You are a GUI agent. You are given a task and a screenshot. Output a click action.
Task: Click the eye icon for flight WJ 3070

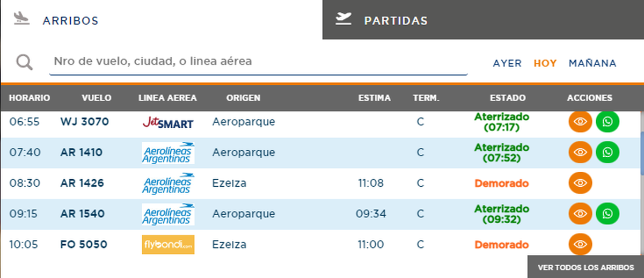[x=580, y=122]
